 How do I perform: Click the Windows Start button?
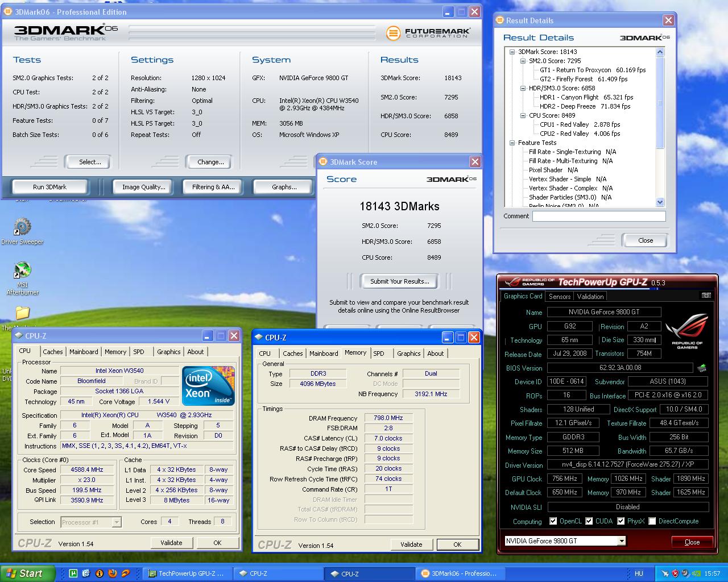pos(27,573)
